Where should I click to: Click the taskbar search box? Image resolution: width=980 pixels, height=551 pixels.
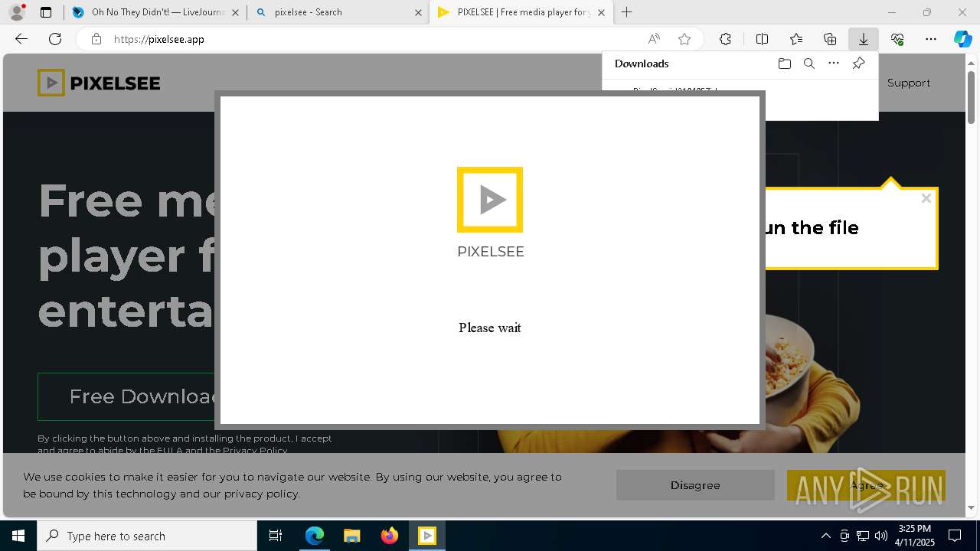tap(147, 536)
